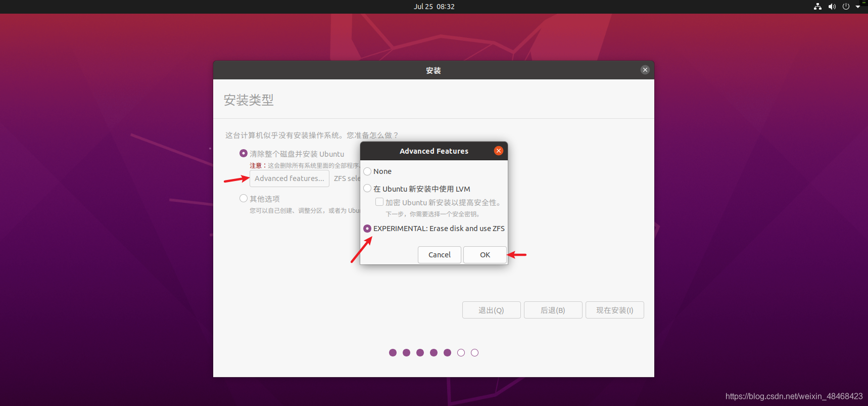Click the power icon in top bar
The image size is (868, 406).
click(846, 7)
